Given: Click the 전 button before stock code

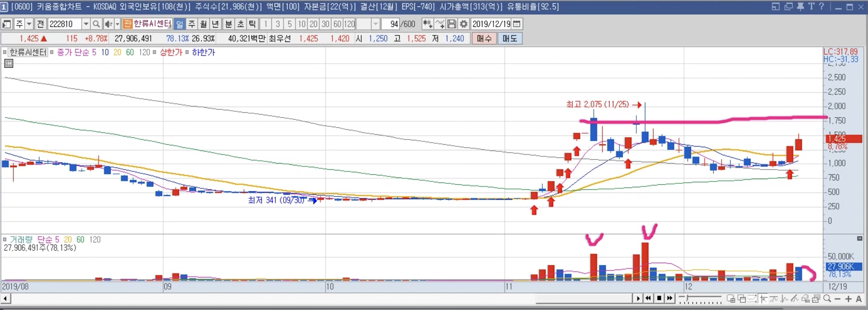Looking at the screenshot, I should pyautogui.click(x=40, y=24).
